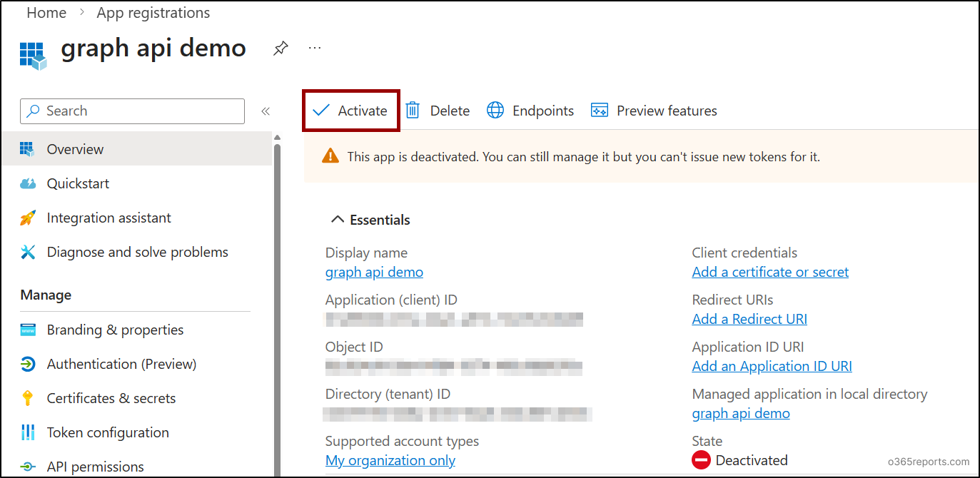The height and width of the screenshot is (478, 980).
Task: Open the graph api demo display name link
Action: (x=374, y=272)
